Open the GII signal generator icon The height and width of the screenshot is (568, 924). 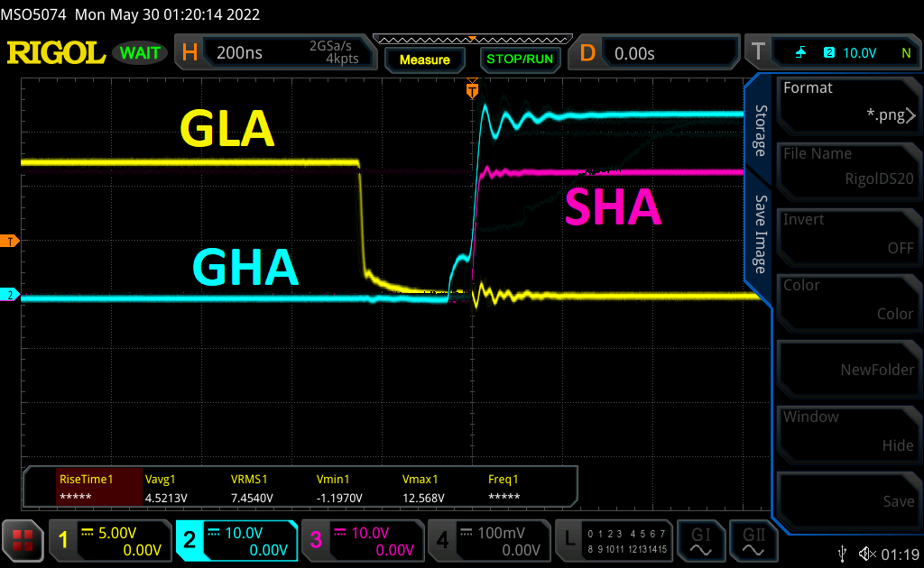[753, 540]
